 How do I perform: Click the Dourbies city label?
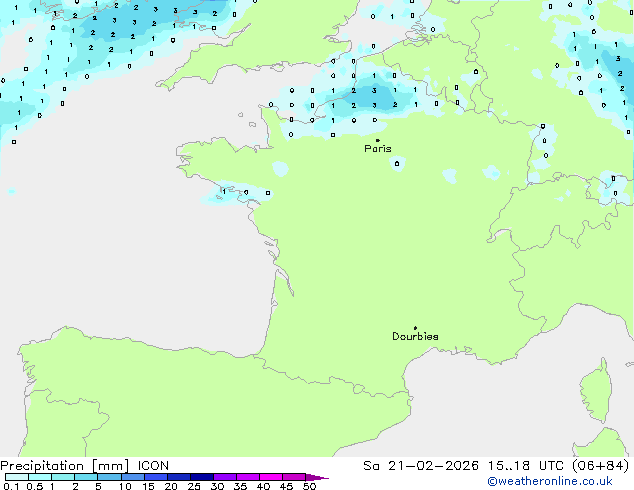[415, 336]
